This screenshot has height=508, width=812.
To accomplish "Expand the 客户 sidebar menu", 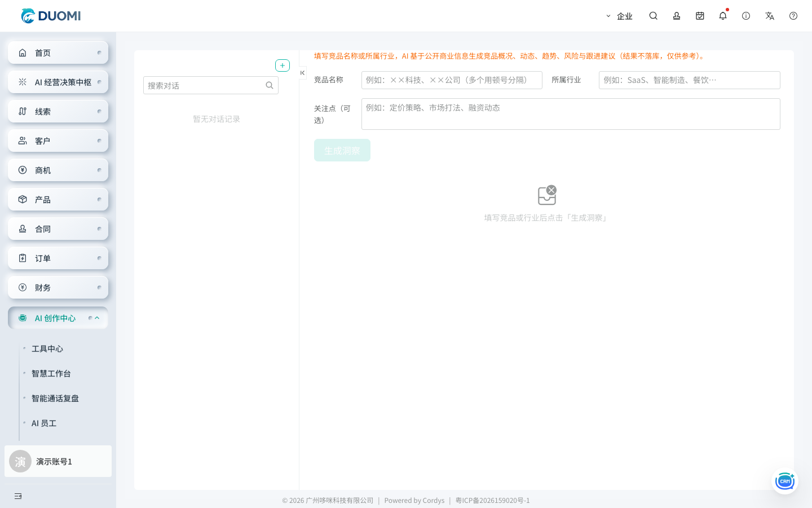I will [x=58, y=141].
